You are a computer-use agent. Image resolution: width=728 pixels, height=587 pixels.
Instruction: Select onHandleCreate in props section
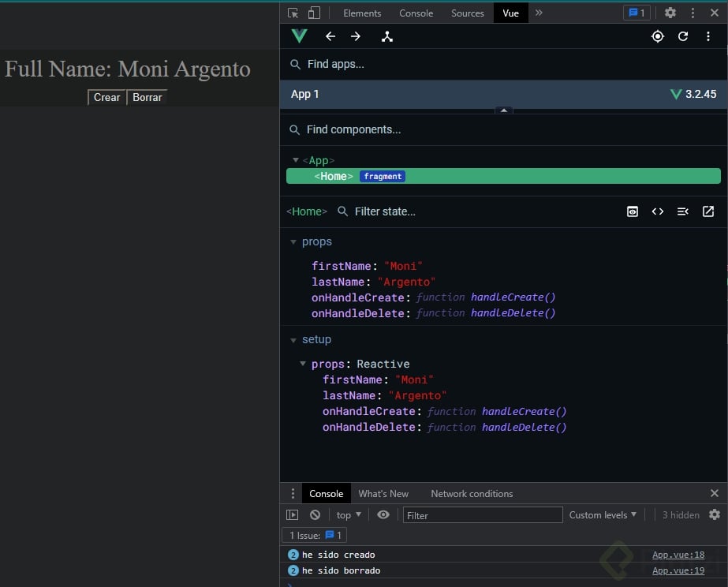pyautogui.click(x=433, y=297)
